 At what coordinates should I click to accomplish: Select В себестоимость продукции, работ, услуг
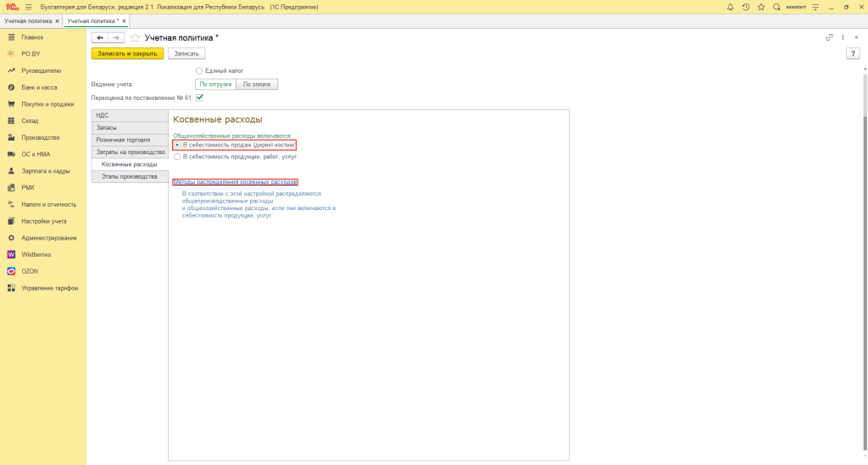(176, 156)
